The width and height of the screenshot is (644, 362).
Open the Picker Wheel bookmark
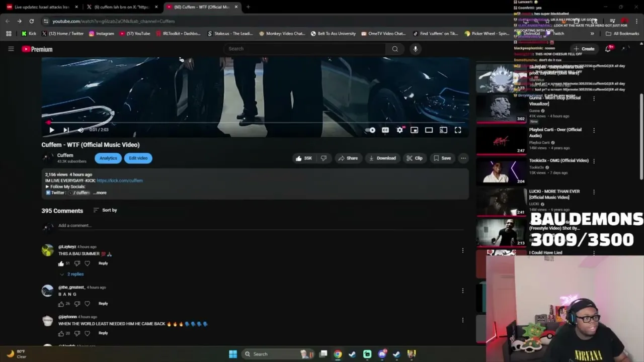pyautogui.click(x=487, y=34)
